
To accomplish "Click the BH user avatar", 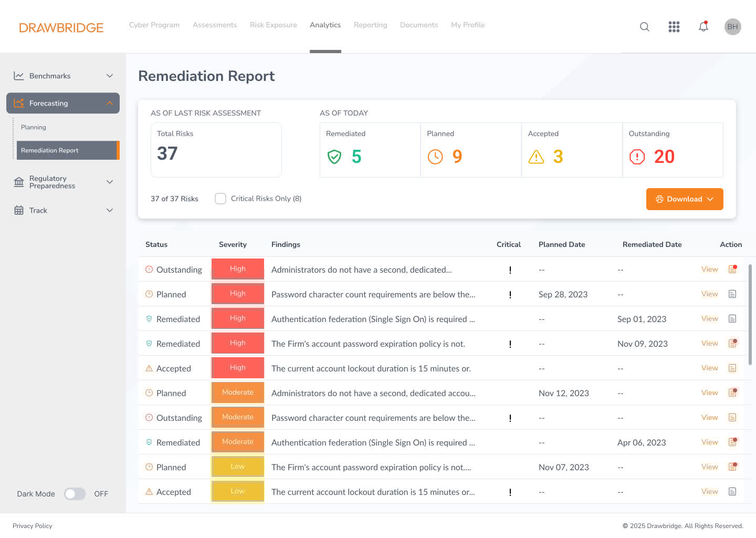I will (x=732, y=27).
